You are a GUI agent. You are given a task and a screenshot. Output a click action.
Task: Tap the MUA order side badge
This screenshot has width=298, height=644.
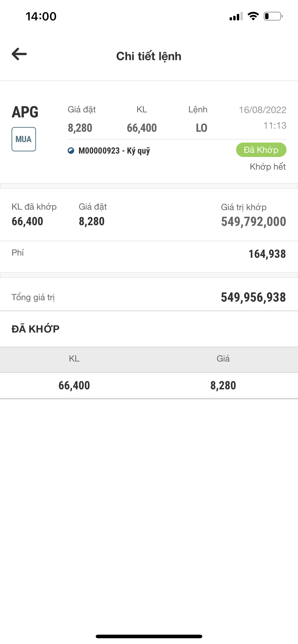pos(24,139)
